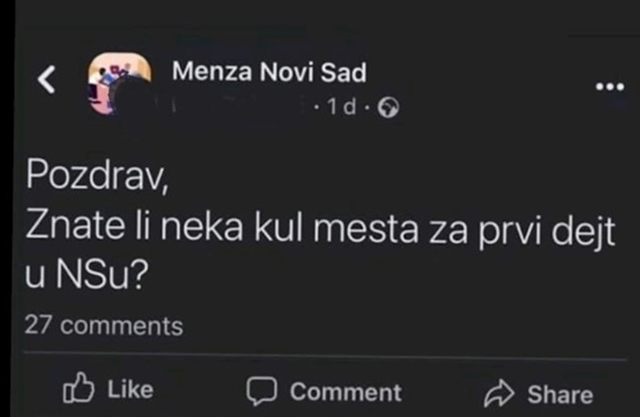Screen dimensions: 640x417
Task: Click the word 'Znate' in the post
Action: pos(75,226)
